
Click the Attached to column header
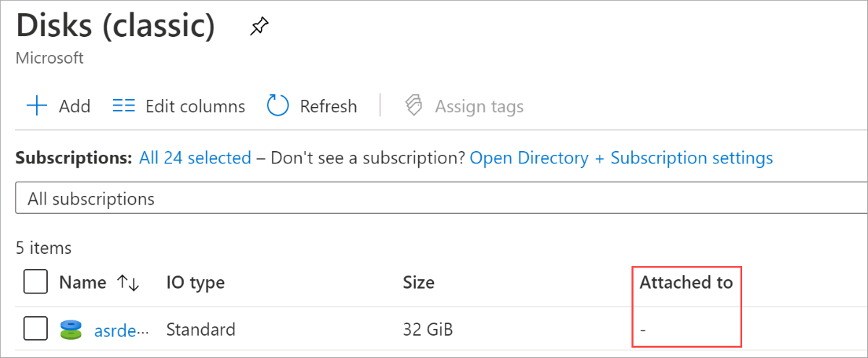pos(686,282)
